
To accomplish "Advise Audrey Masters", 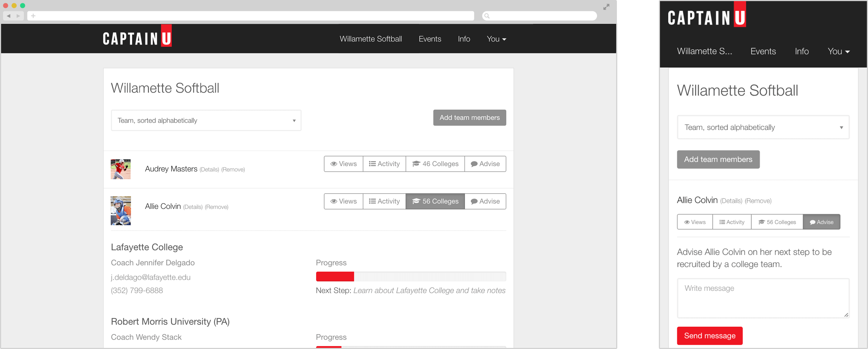I will click(485, 164).
